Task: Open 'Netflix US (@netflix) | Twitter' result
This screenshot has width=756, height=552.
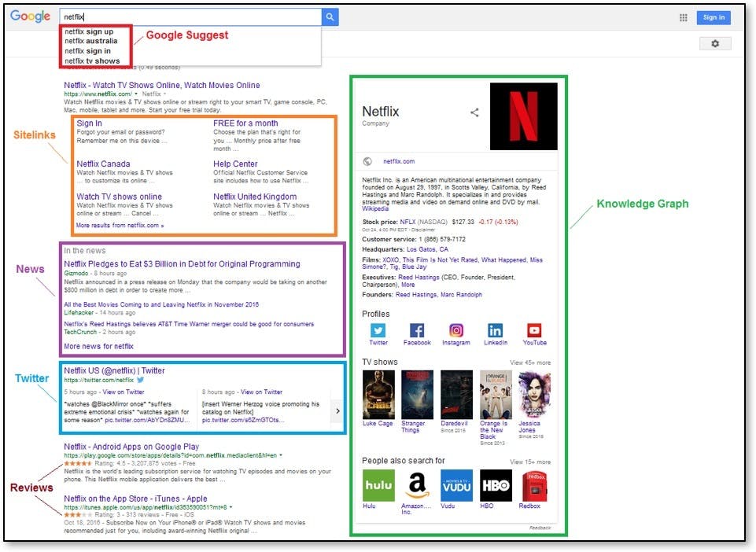Action: [114, 370]
